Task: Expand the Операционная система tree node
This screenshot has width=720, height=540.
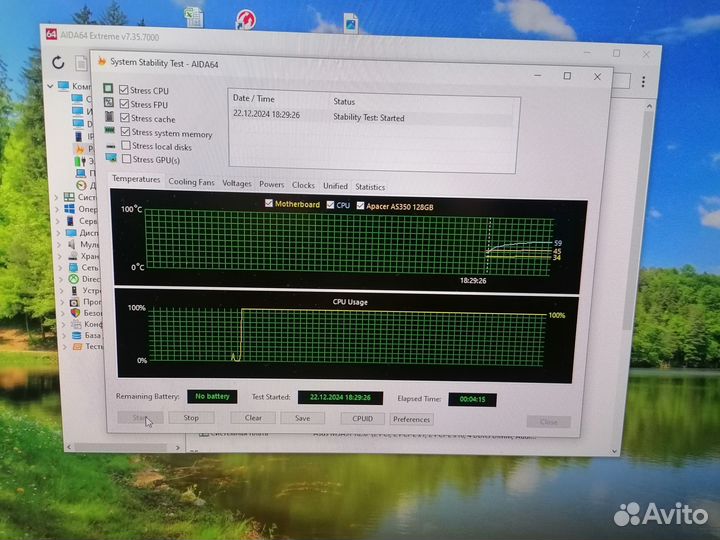Action: [x=57, y=209]
